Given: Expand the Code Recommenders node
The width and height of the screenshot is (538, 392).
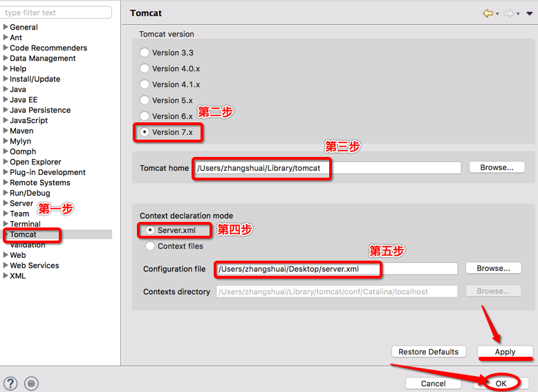Looking at the screenshot, I should tap(6, 48).
